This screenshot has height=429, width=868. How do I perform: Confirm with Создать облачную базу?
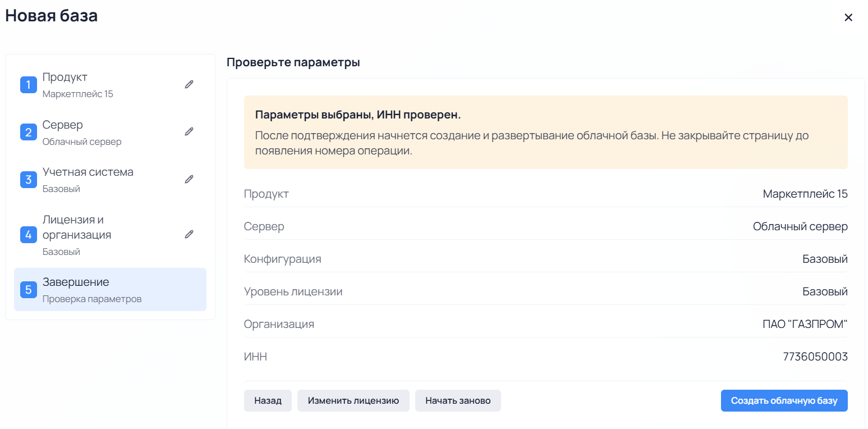pos(784,401)
